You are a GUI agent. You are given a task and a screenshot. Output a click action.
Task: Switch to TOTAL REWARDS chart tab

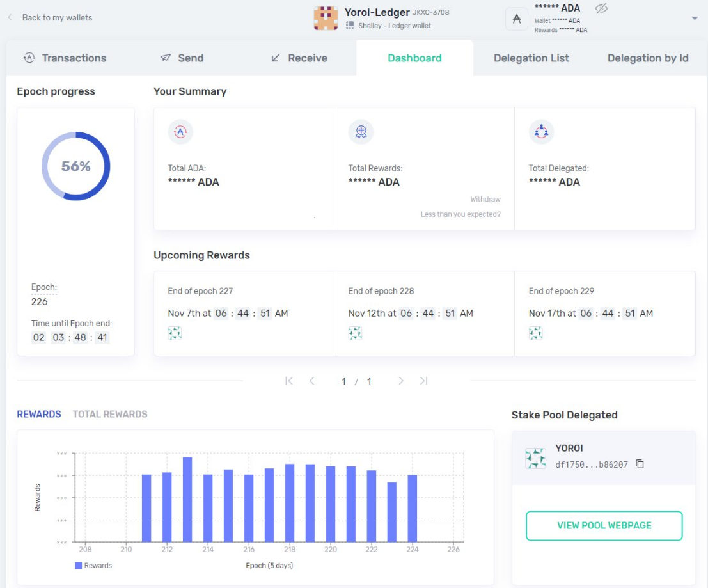110,414
